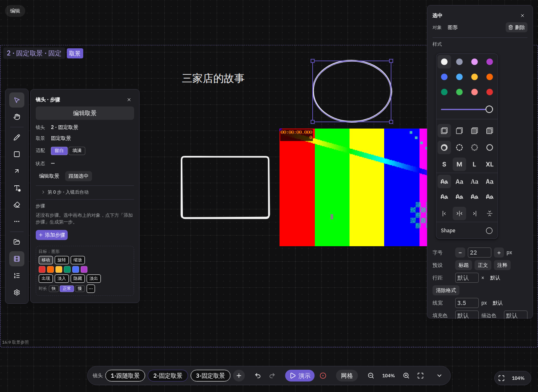
Task: Zoom out with the magnifier minus icon
Action: 371,376
